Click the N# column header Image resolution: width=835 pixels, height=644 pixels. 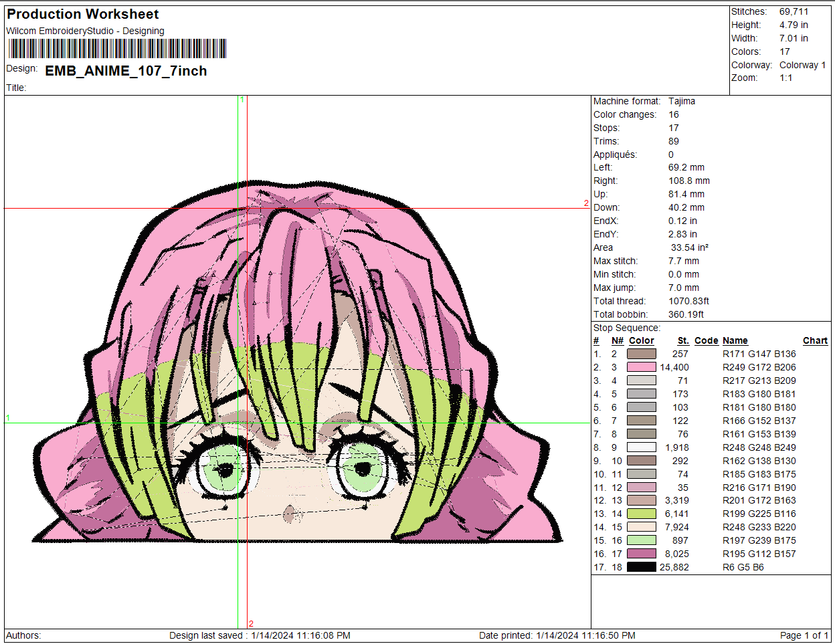pos(617,340)
